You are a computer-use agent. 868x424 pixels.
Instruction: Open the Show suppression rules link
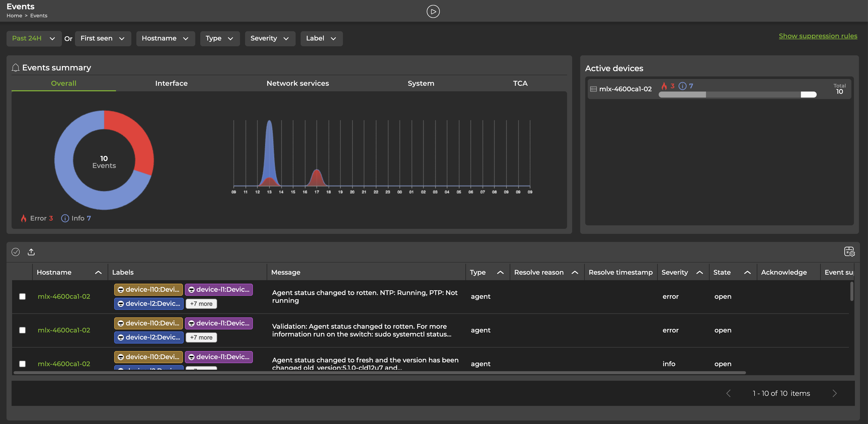point(818,36)
